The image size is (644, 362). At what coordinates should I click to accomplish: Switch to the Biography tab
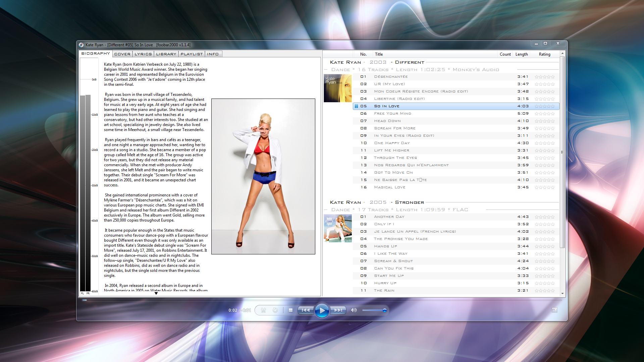point(96,54)
